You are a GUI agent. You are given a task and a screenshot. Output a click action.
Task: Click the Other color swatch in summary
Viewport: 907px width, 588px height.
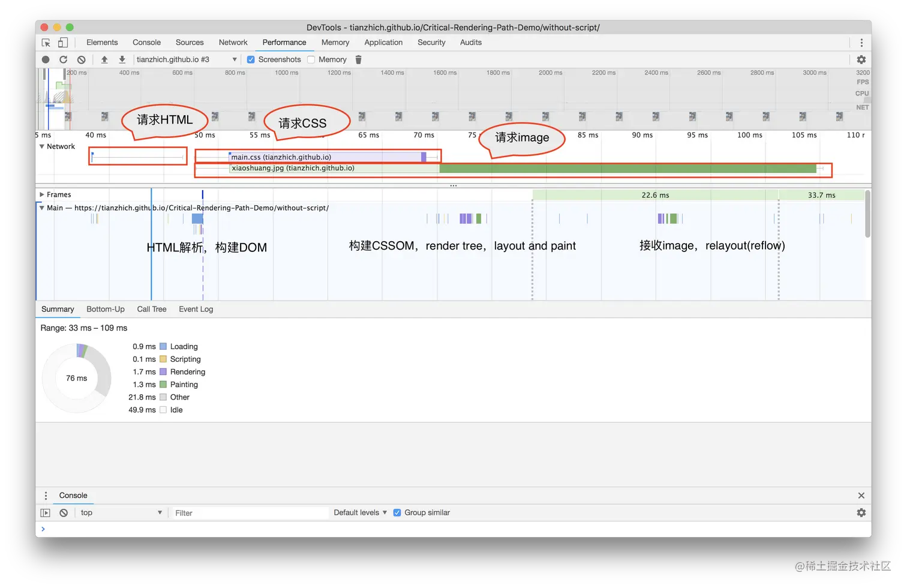pos(163,397)
